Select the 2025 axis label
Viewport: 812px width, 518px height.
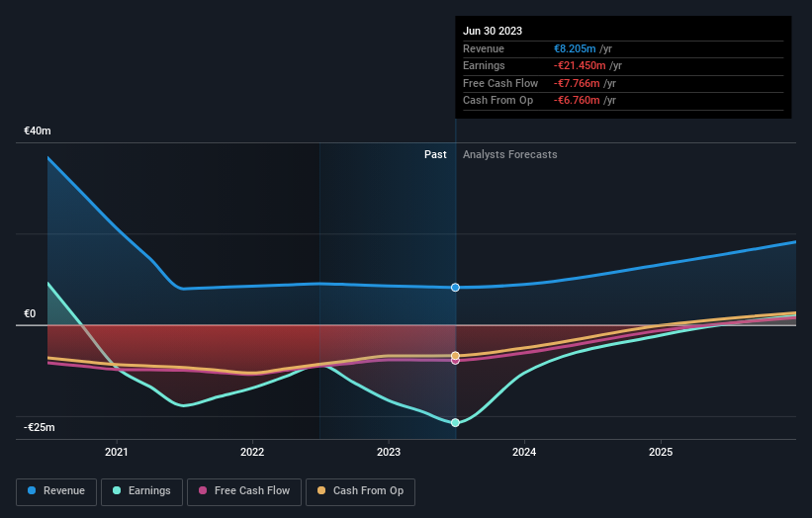tap(661, 453)
